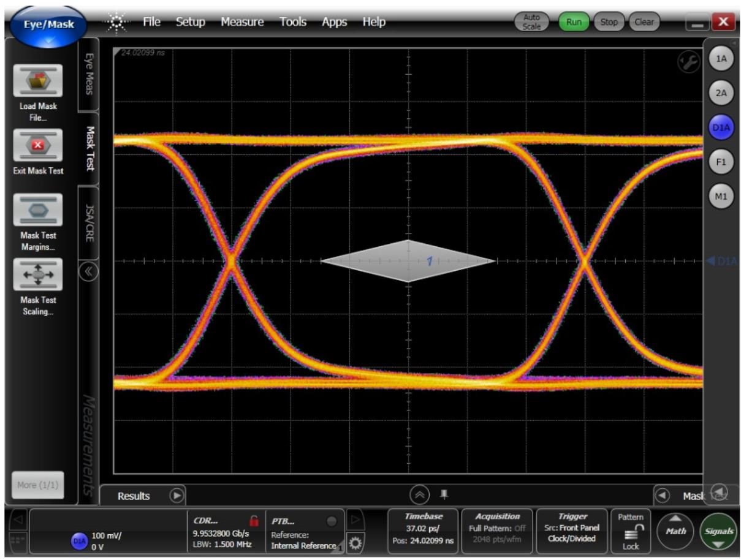Open Mask Test Scaling icon
This screenshot has width=741, height=560.
click(x=38, y=274)
